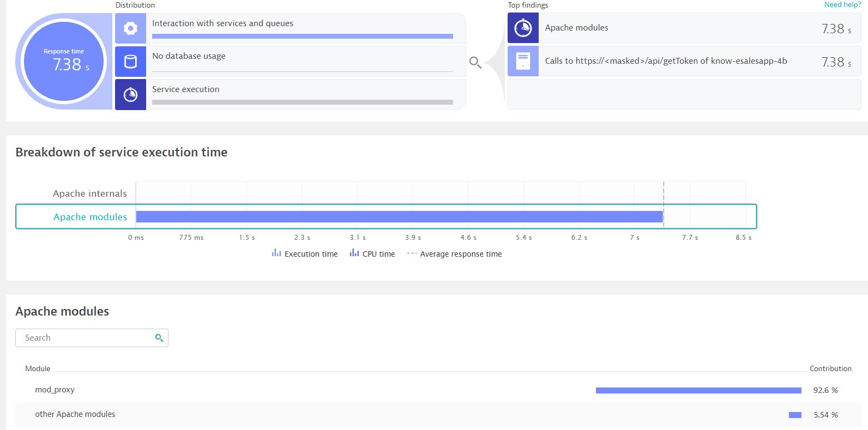This screenshot has height=430, width=868.
Task: Open the Need help? link
Action: coord(842,5)
